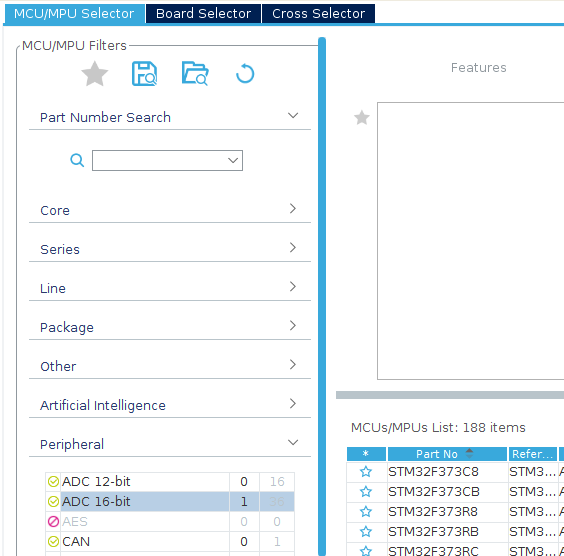Expand the Series filter section
The image size is (564, 556).
tap(293, 247)
